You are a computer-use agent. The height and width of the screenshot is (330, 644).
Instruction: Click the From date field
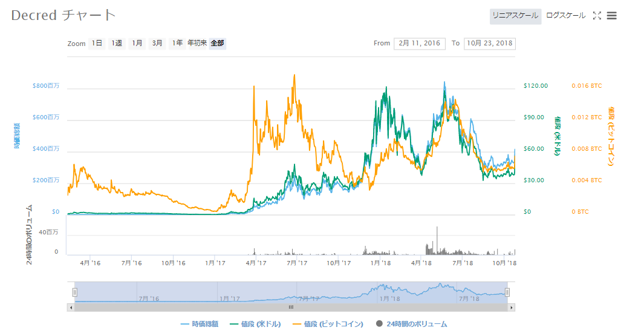click(419, 44)
